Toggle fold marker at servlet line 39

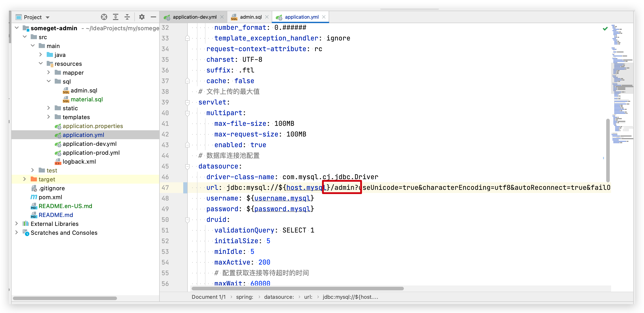187,102
